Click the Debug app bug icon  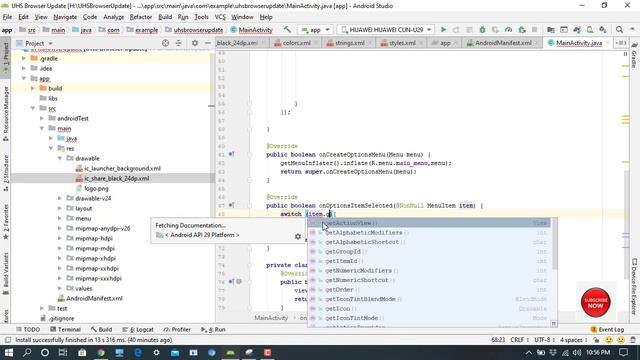click(482, 30)
